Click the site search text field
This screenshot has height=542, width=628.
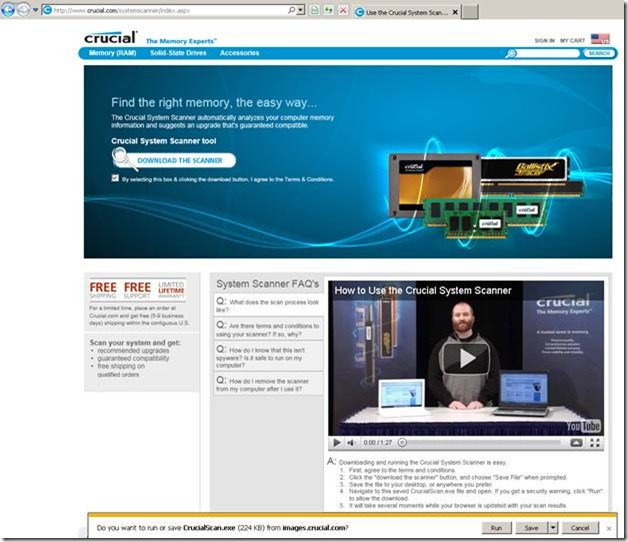(x=547, y=53)
